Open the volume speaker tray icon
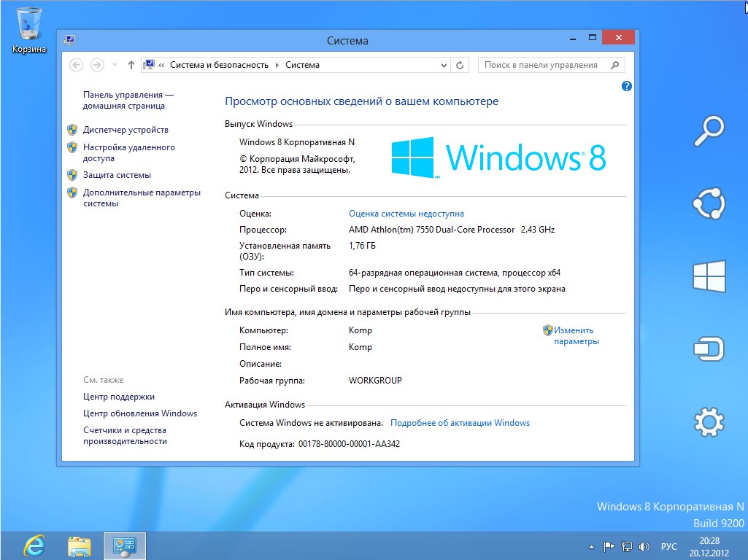This screenshot has width=748, height=560. click(x=644, y=547)
